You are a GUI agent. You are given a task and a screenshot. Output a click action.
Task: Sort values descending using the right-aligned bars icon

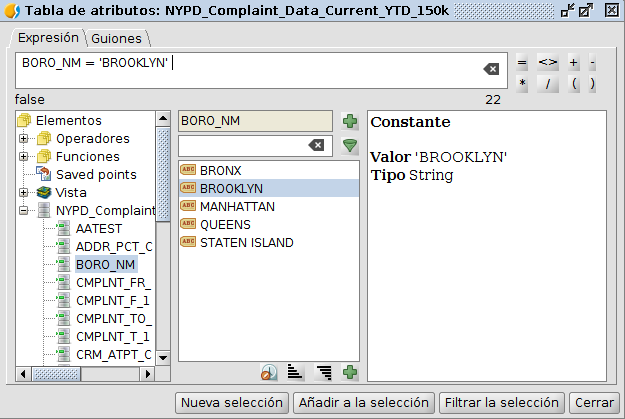(x=323, y=373)
